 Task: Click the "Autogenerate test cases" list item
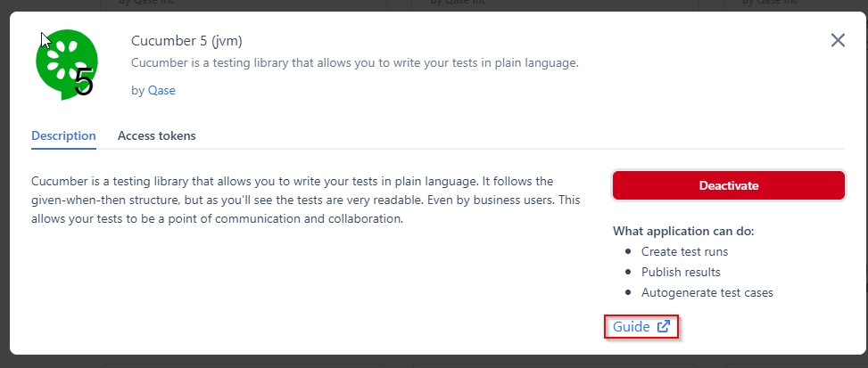(x=707, y=292)
